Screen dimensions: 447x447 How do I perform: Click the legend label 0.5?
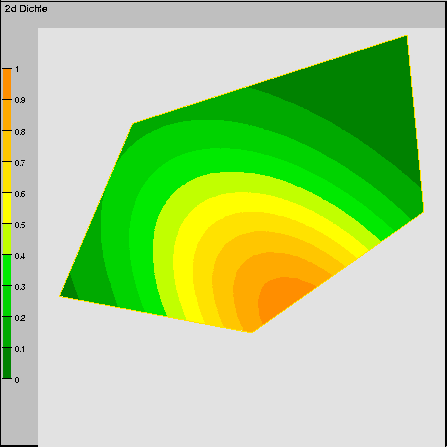(x=20, y=225)
